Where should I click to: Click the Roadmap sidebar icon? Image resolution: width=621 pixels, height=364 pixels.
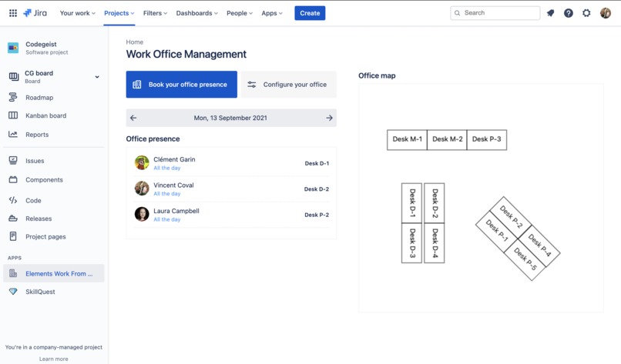[13, 97]
